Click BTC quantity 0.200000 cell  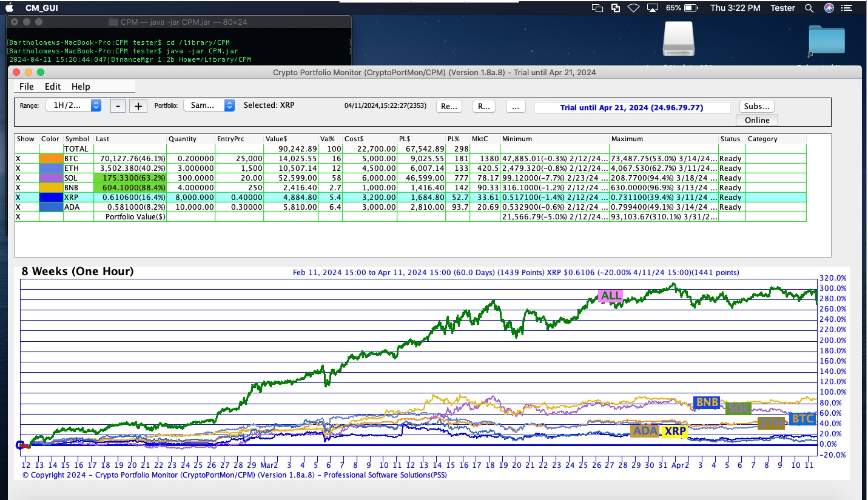click(x=191, y=158)
